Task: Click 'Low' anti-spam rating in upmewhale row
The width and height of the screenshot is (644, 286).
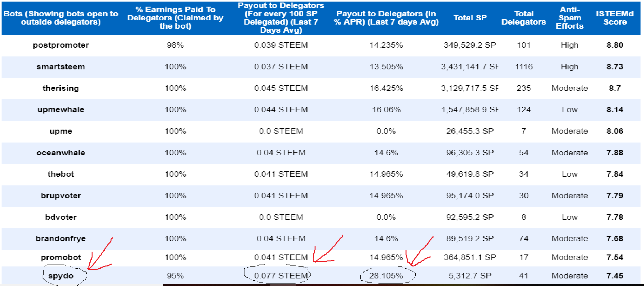Action: coord(570,110)
